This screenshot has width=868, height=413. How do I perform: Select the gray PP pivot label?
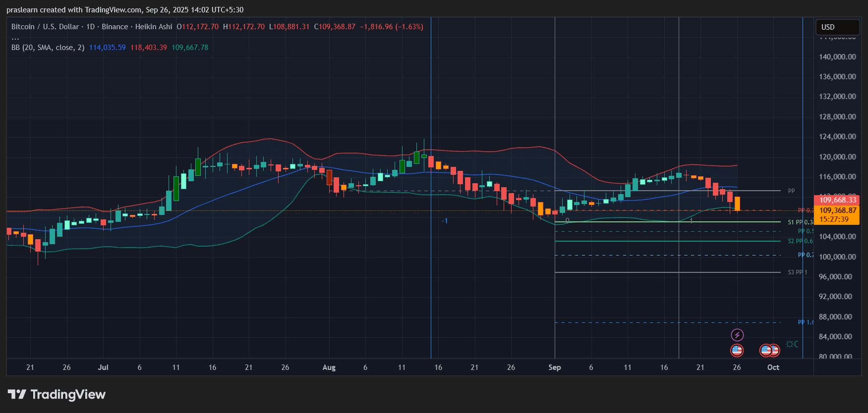pos(791,191)
